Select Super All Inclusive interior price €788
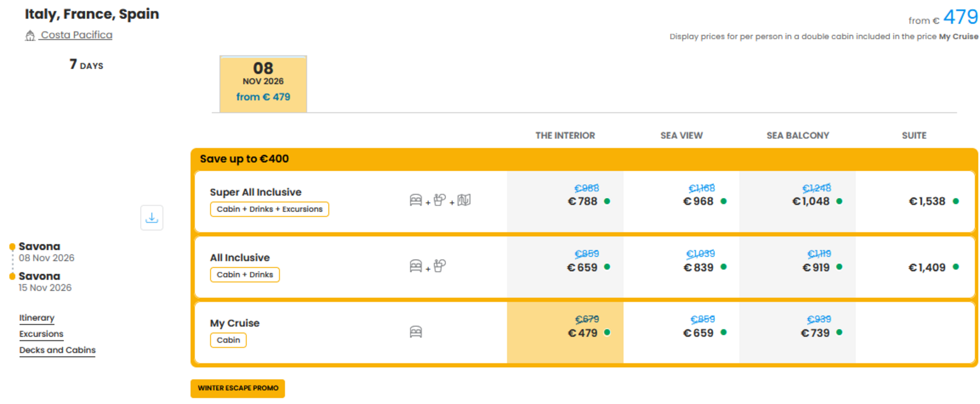980x404 pixels. click(583, 201)
